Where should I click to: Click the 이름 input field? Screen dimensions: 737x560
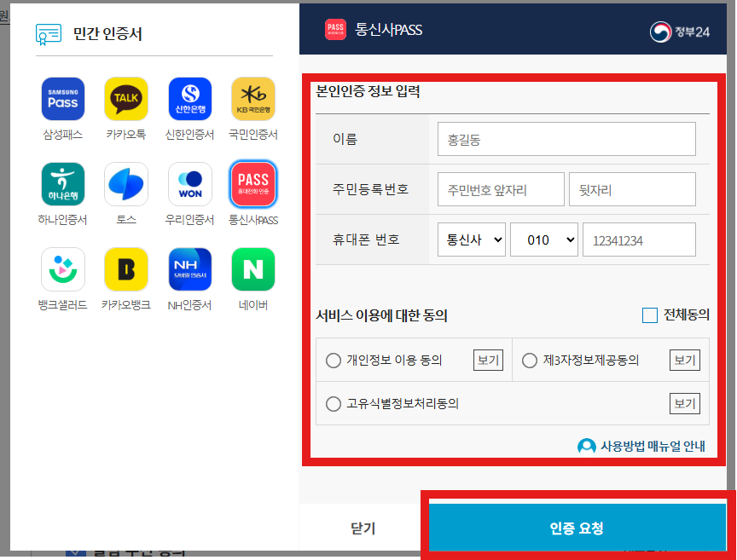[566, 139]
